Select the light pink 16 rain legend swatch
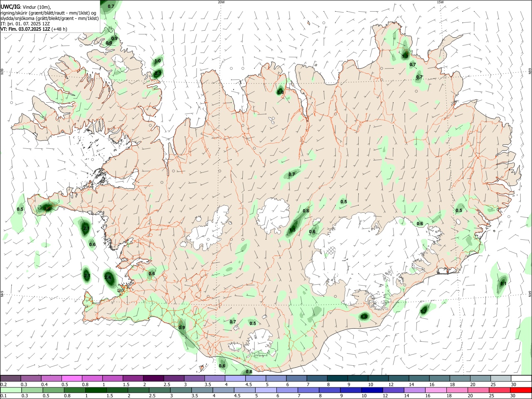The width and height of the screenshot is (532, 399). (436, 390)
